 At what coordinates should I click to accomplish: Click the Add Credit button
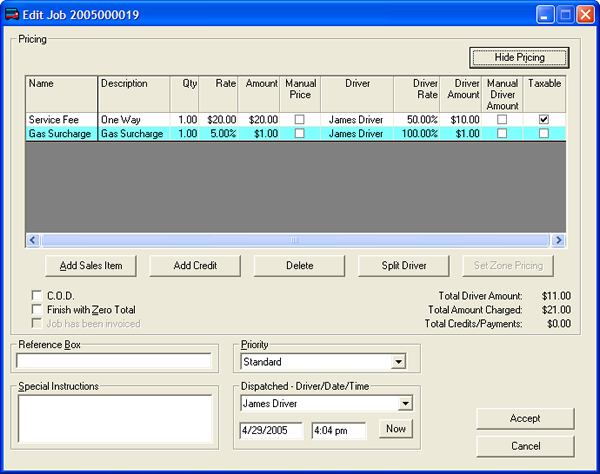pyautogui.click(x=194, y=266)
